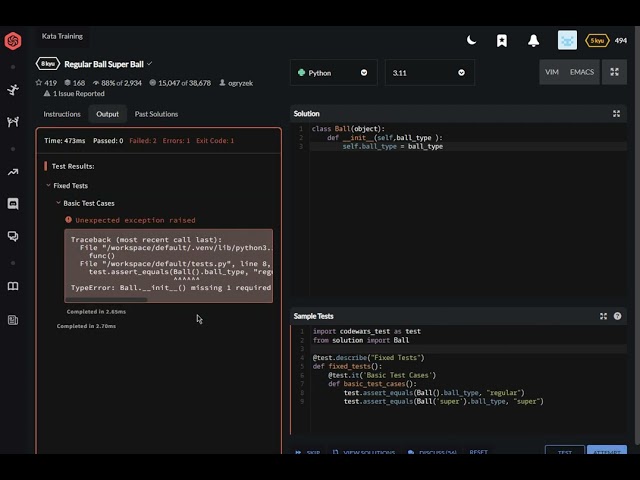Screen dimensions: 640x480
Task: Click Completed in 2.70ms text
Action: (x=86, y=326)
